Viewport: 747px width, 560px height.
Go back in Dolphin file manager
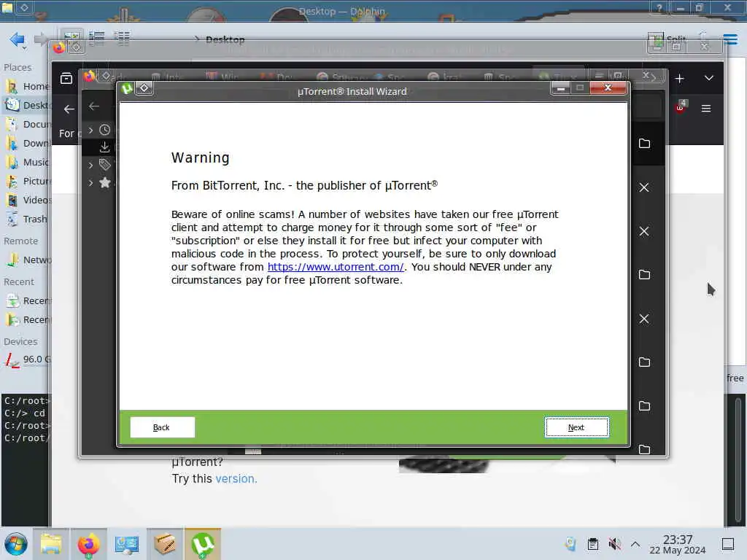(18, 39)
